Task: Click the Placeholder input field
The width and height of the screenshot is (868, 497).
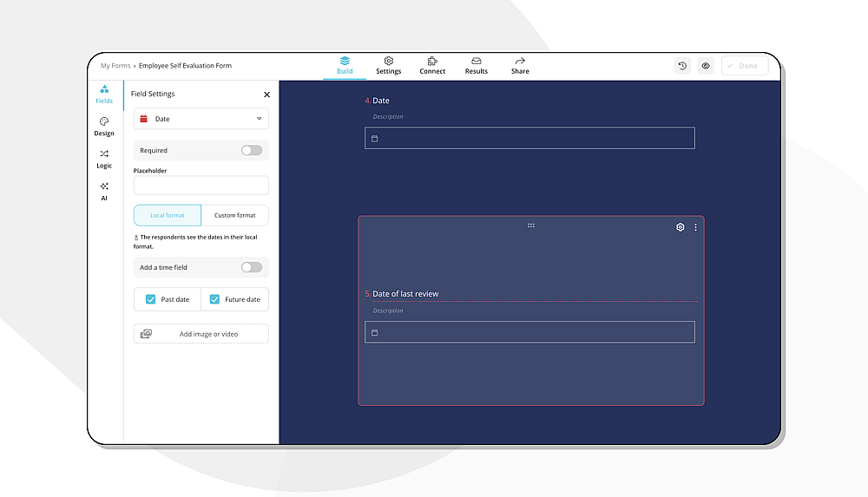Action: (201, 186)
